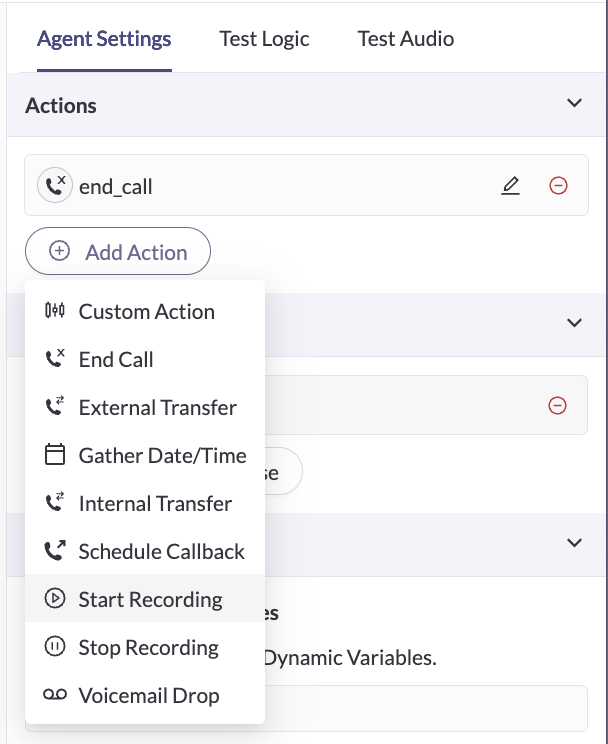
Task: Collapse the Actions section chevron
Action: pos(574,103)
